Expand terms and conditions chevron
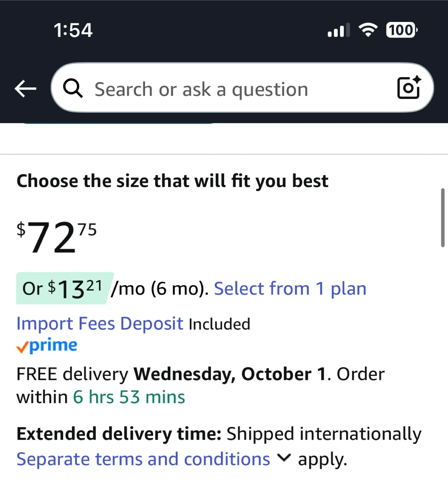The height and width of the screenshot is (486, 448). [x=284, y=458]
